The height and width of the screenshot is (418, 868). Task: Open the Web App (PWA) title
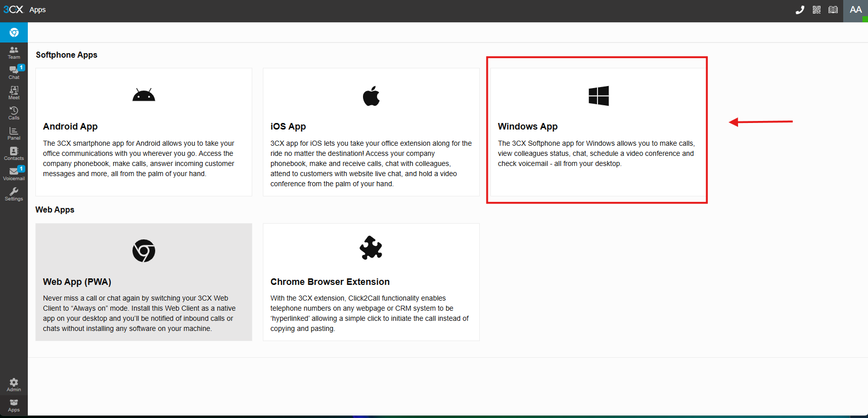77,282
